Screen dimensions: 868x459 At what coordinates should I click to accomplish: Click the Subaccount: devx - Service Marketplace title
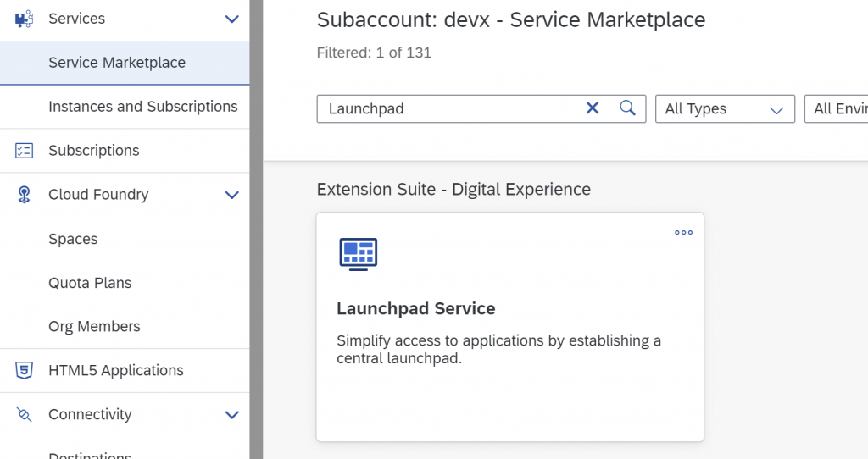(x=511, y=20)
